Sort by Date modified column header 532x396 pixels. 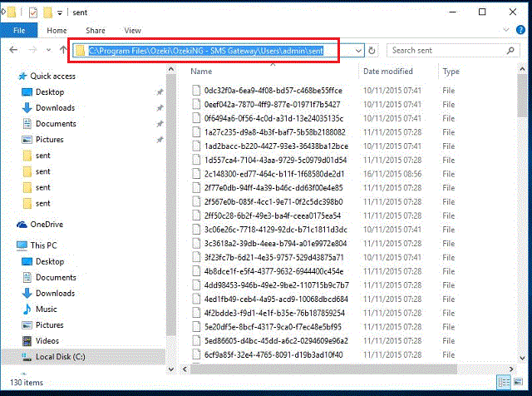point(388,72)
